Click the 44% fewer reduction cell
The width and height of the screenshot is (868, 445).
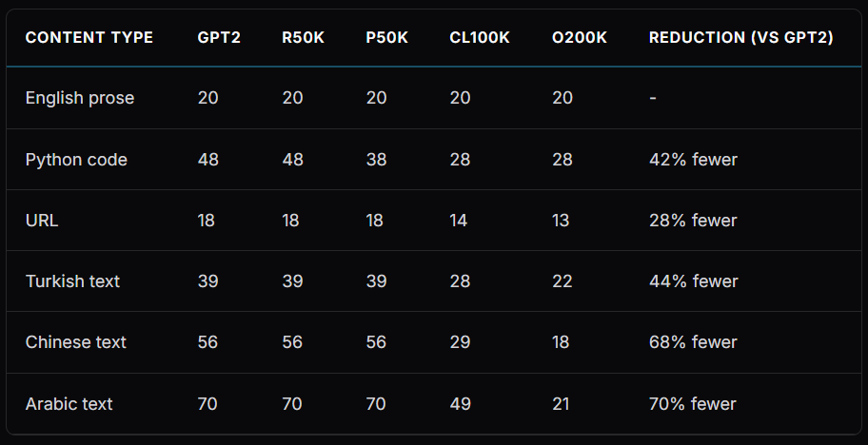coord(693,281)
